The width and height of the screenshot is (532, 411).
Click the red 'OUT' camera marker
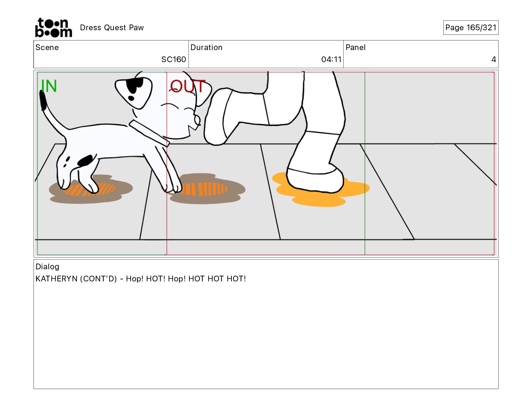pyautogui.click(x=187, y=86)
